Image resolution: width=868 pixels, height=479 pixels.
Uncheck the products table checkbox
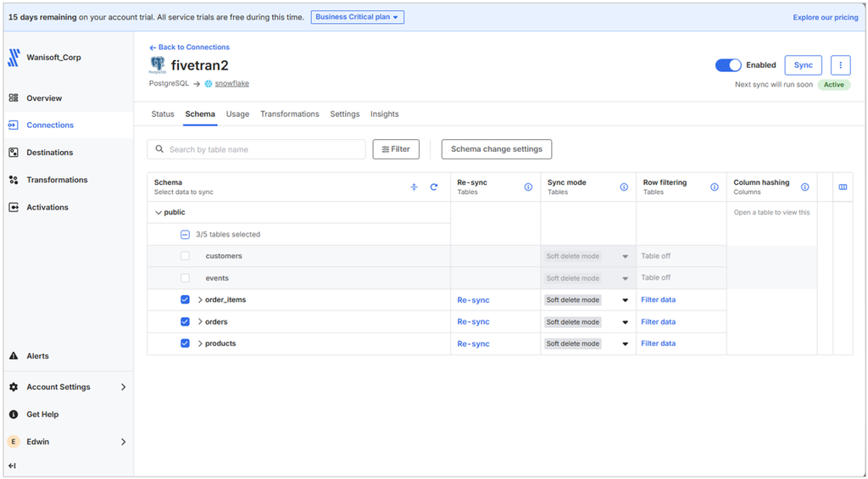[185, 343]
